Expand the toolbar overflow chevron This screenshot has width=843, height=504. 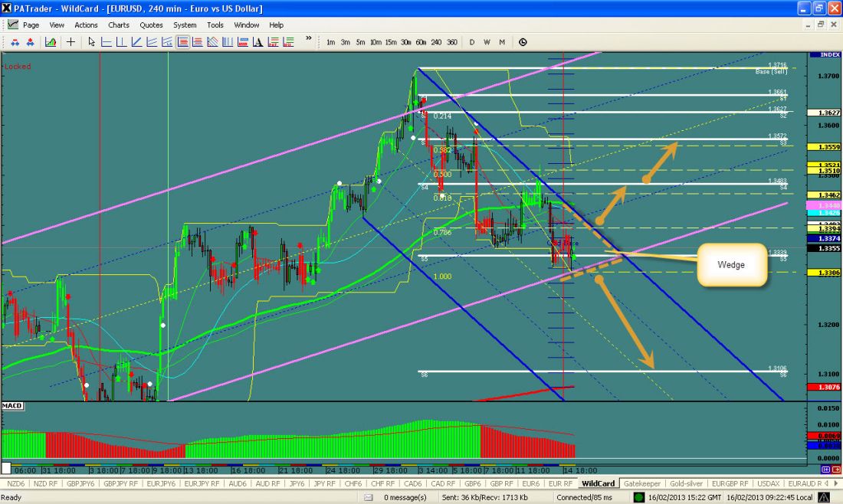point(309,38)
